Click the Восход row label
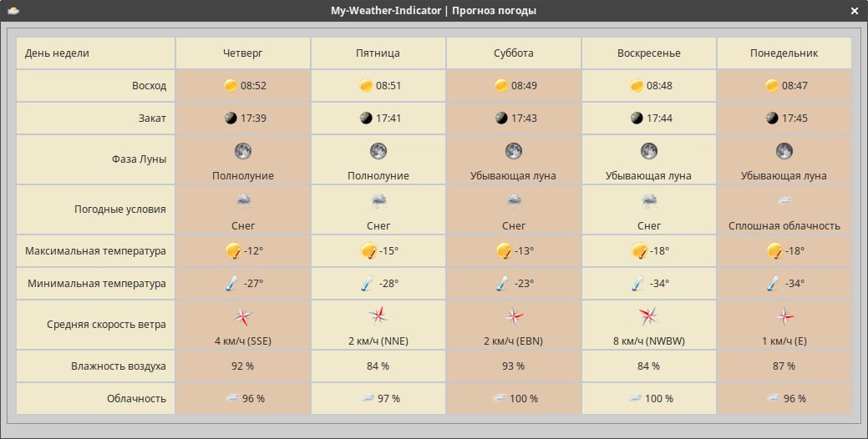 pos(149,86)
